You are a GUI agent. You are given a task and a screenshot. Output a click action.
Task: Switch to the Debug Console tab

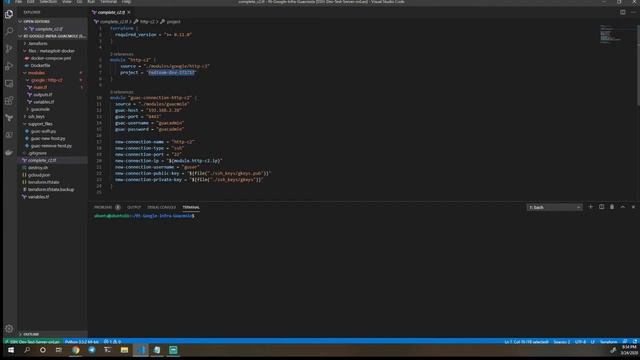(161, 207)
